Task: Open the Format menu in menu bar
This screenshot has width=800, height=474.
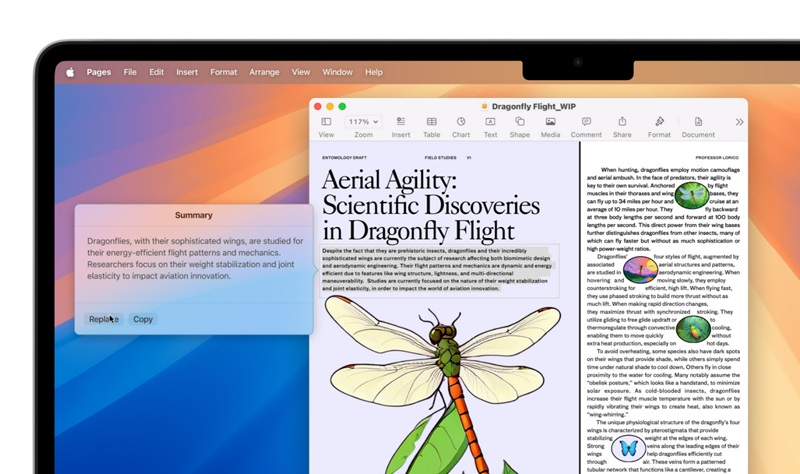Action: 223,72
